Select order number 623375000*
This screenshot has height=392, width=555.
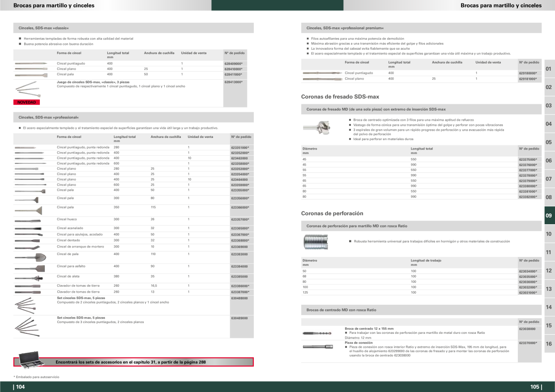point(528,159)
